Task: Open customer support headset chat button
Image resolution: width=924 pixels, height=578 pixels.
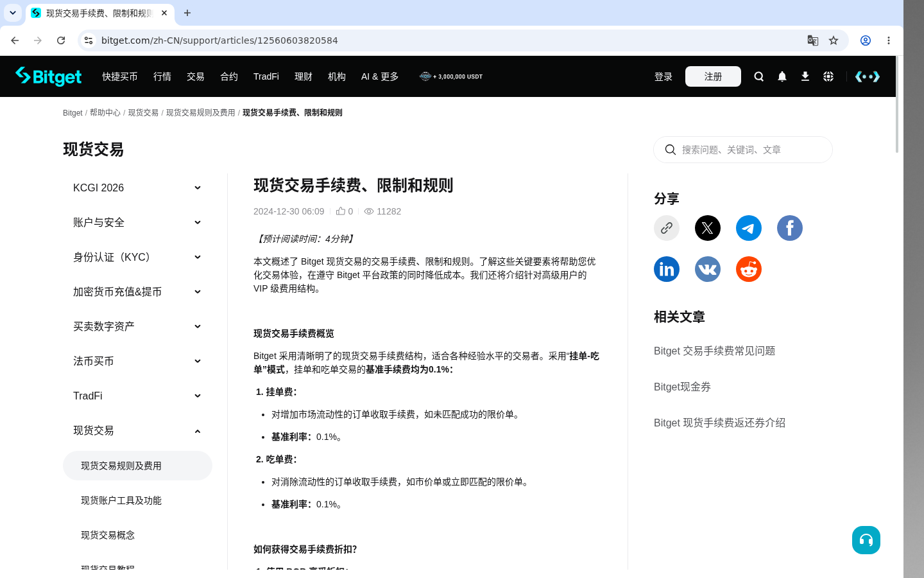Action: pyautogui.click(x=866, y=540)
